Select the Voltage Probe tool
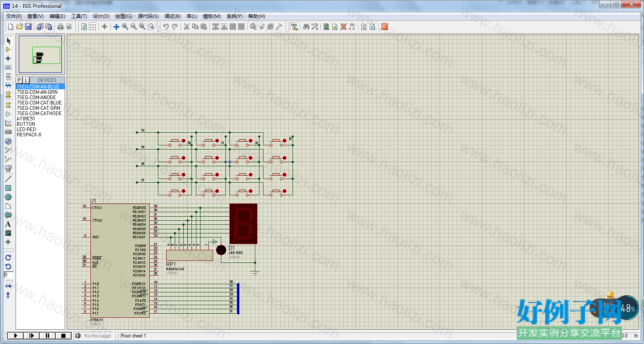The image size is (644, 344). (x=8, y=150)
